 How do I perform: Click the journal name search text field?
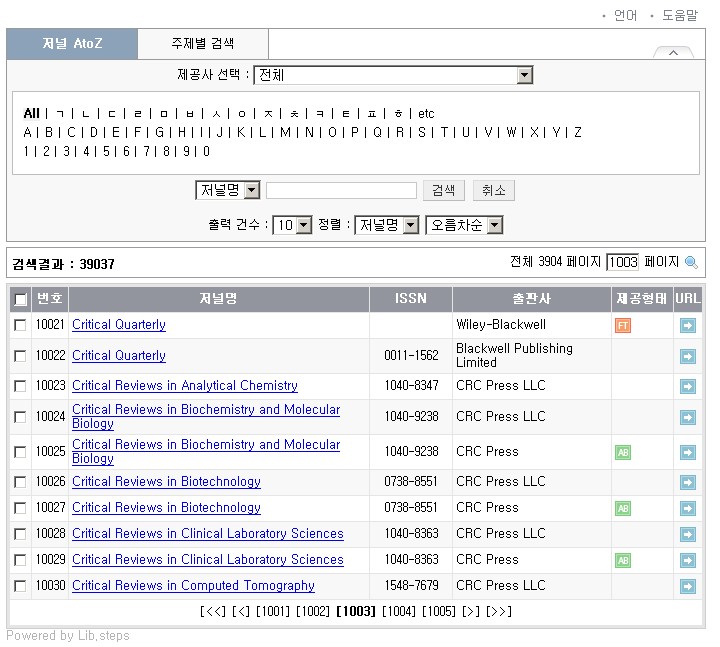(341, 190)
